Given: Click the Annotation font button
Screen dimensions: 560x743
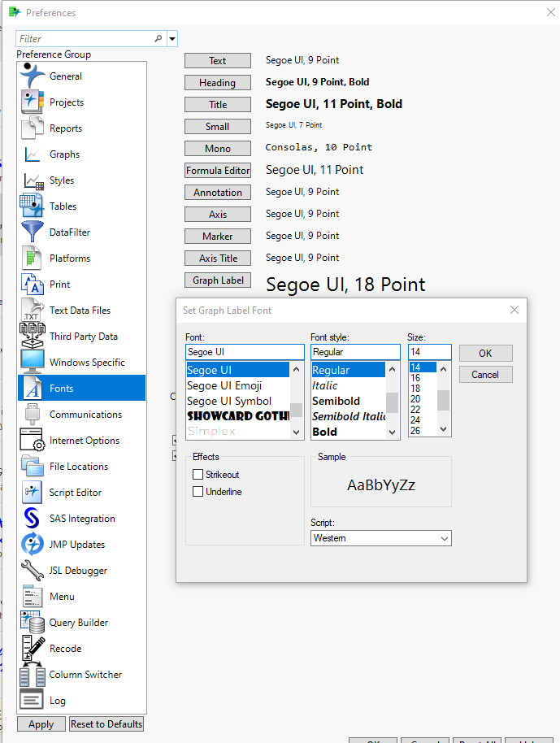Looking at the screenshot, I should [x=218, y=193].
